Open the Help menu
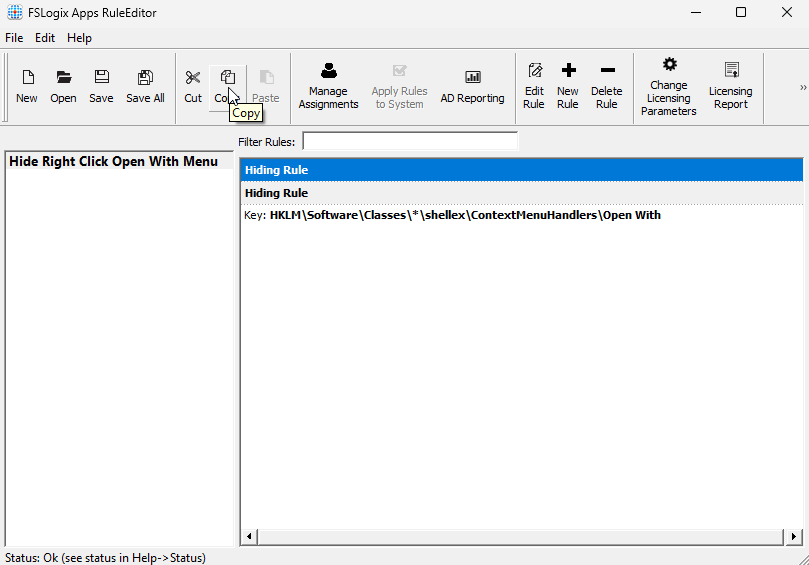This screenshot has width=809, height=565. (x=79, y=38)
